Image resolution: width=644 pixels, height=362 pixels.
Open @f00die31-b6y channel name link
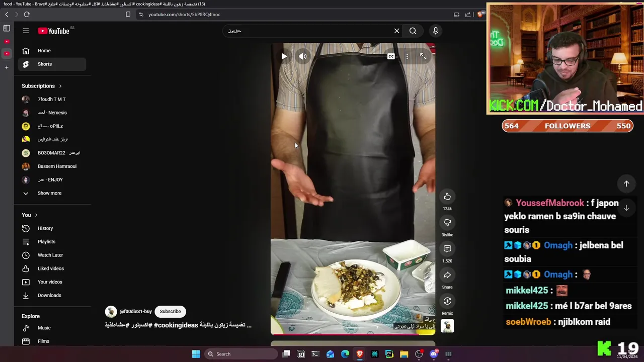[x=135, y=311]
